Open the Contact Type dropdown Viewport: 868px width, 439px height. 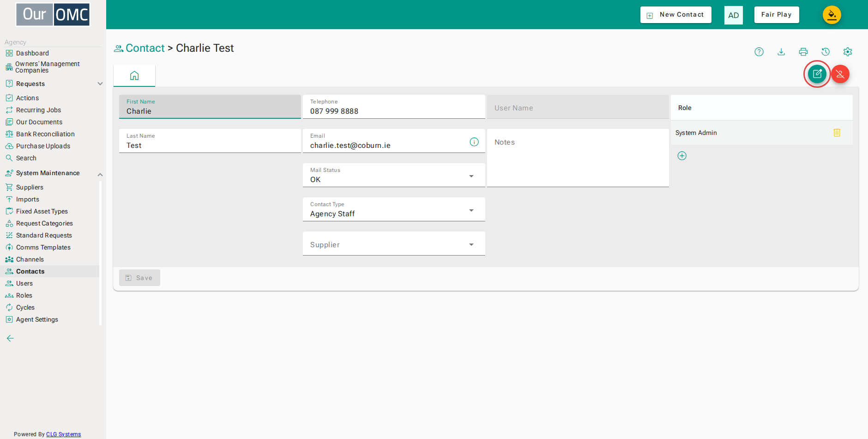pyautogui.click(x=394, y=209)
